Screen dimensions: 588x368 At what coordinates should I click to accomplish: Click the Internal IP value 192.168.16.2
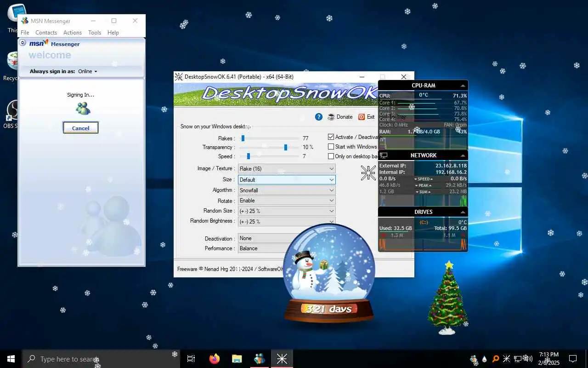coord(451,172)
